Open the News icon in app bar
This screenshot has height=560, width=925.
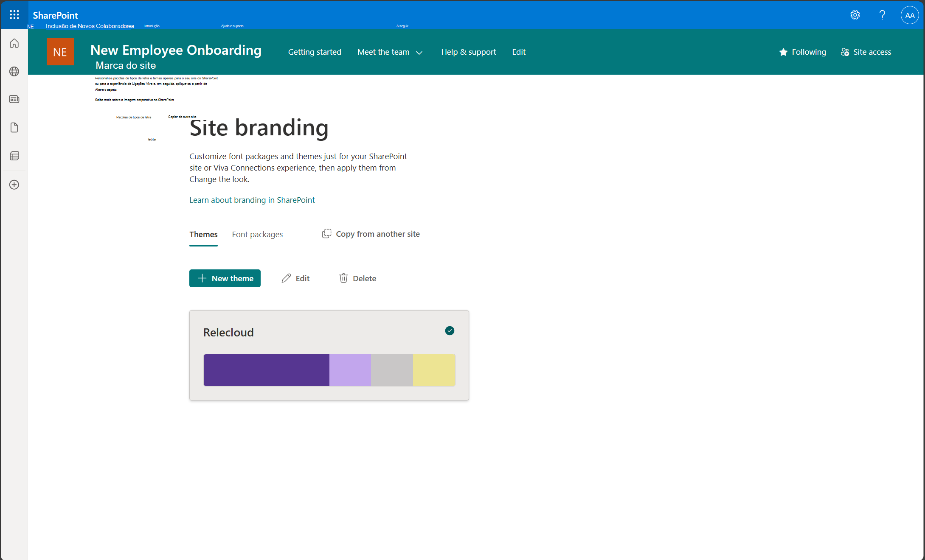[14, 99]
